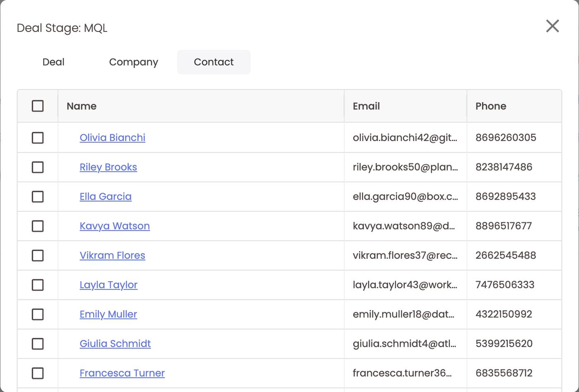Click phone number 8696260305
The image size is (579, 392).
pyautogui.click(x=506, y=138)
